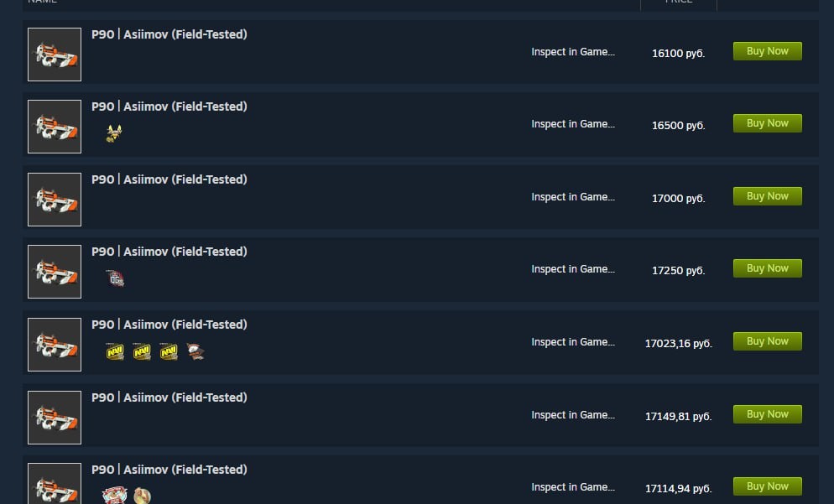Click the OG sticker on the 17250 руб listing
834x504 pixels.
pyautogui.click(x=115, y=278)
